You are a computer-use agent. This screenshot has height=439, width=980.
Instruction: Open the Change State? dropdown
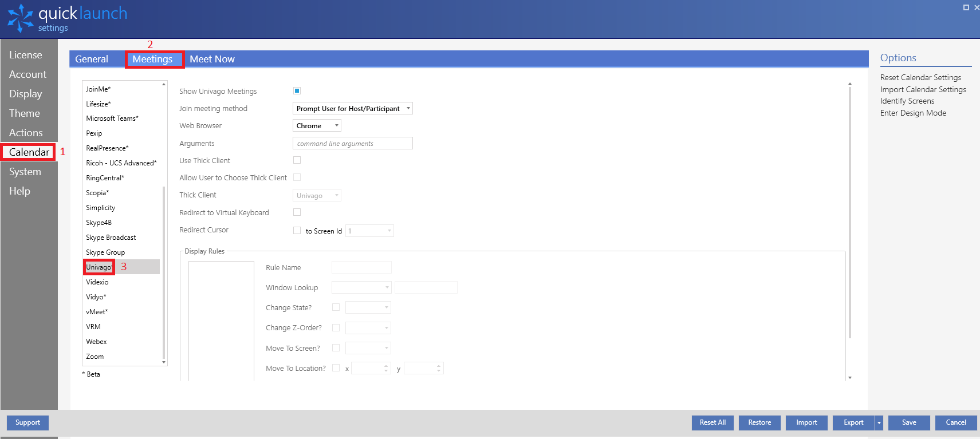tap(368, 307)
